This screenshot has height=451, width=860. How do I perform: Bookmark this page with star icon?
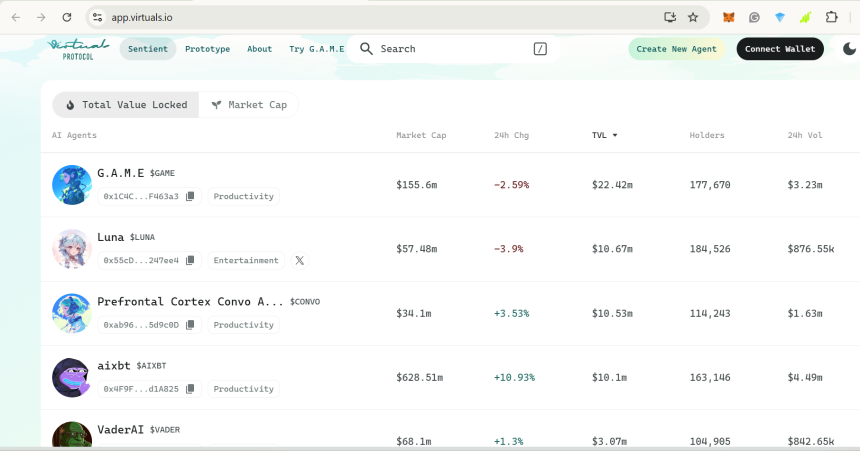(x=693, y=18)
